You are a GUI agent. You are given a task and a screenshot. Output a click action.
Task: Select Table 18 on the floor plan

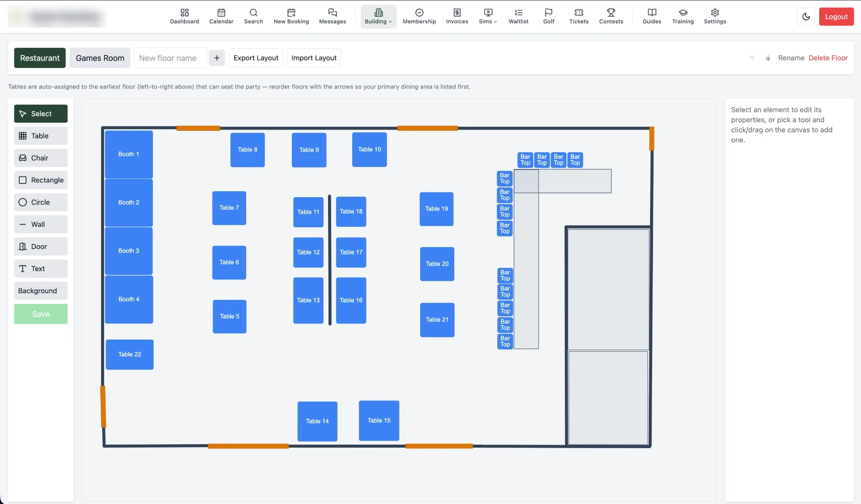click(x=351, y=211)
